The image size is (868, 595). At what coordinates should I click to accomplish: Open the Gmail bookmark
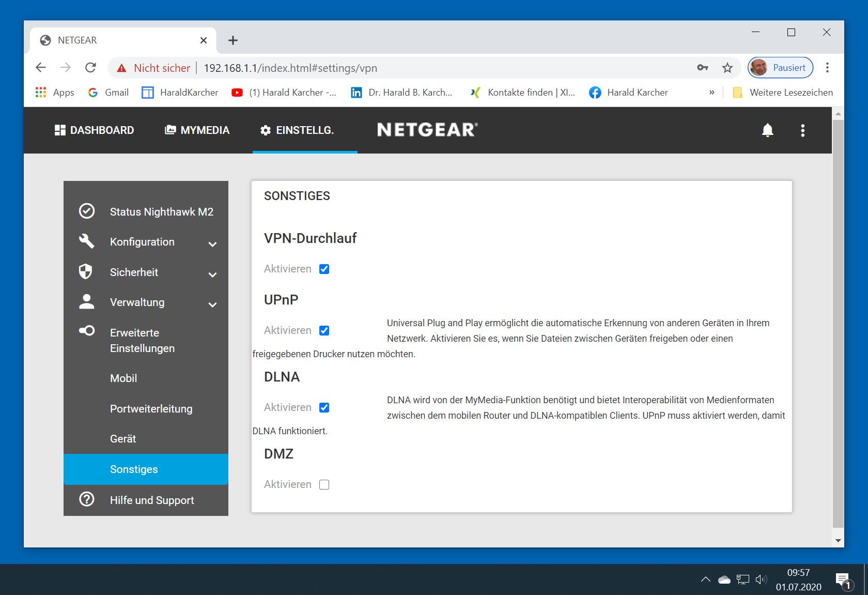pos(109,93)
